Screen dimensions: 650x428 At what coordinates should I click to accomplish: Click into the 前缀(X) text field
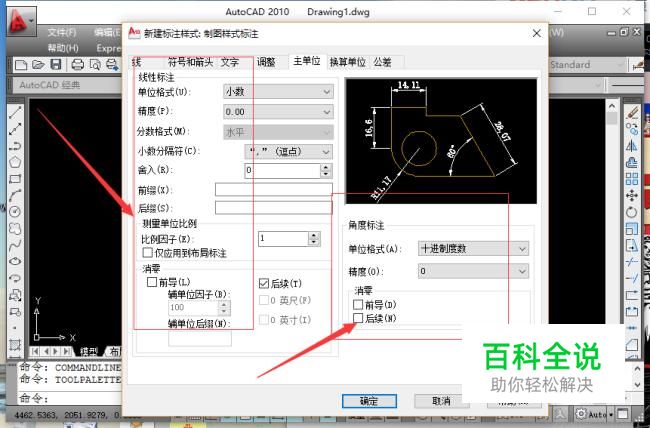[274, 190]
